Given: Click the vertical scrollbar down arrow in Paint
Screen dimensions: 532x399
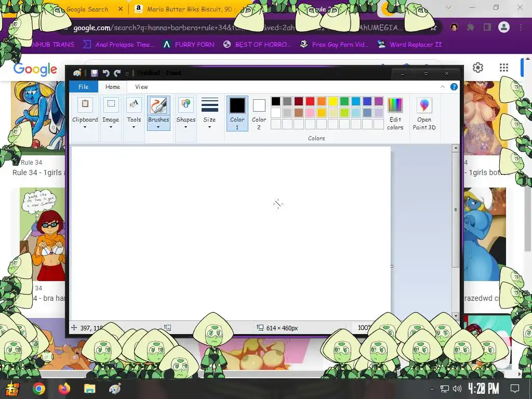Looking at the screenshot, I should click(x=456, y=316).
